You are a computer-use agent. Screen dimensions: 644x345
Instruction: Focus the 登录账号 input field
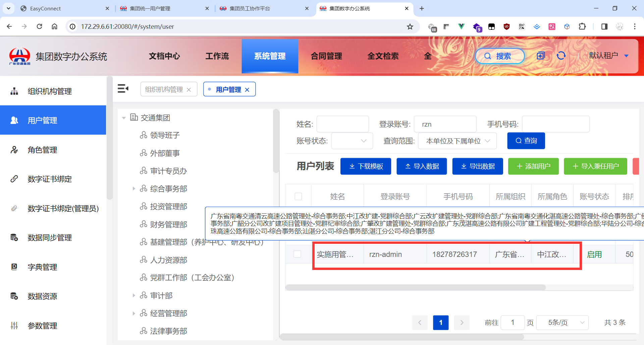point(445,124)
